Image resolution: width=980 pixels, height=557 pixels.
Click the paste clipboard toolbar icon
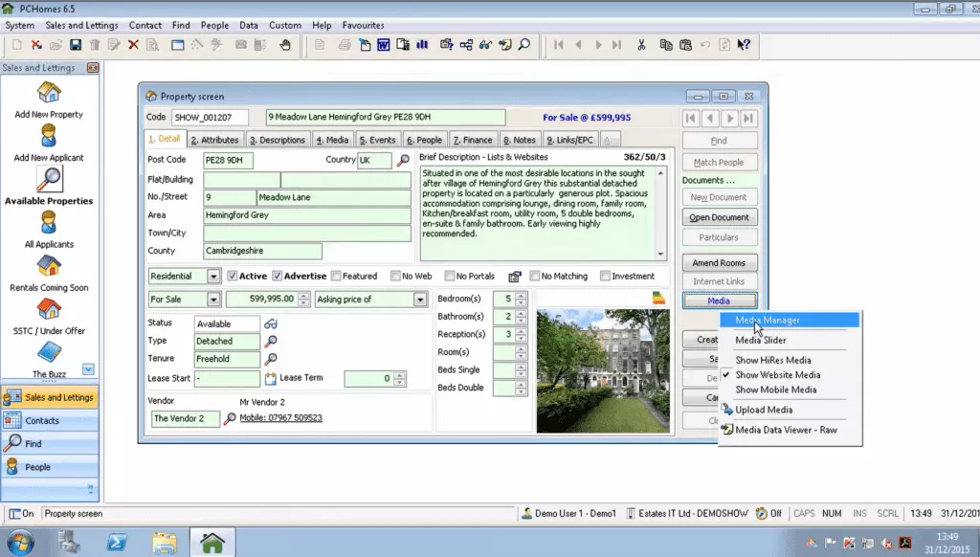(685, 45)
